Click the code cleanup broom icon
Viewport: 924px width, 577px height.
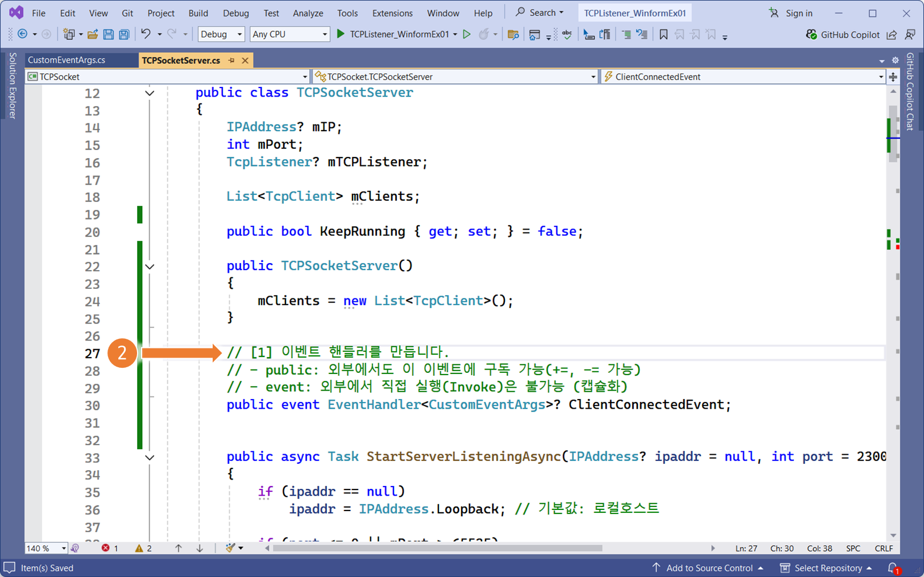(x=230, y=548)
